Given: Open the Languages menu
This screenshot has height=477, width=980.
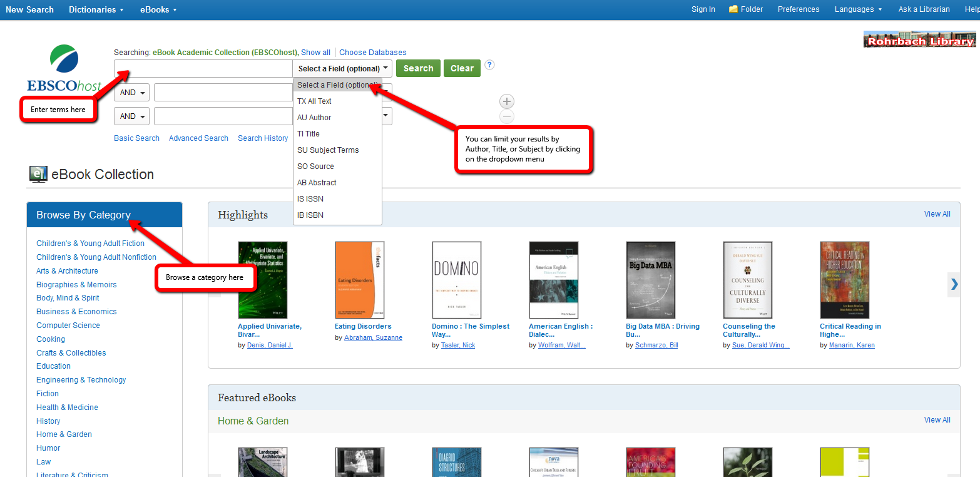Looking at the screenshot, I should click(858, 9).
